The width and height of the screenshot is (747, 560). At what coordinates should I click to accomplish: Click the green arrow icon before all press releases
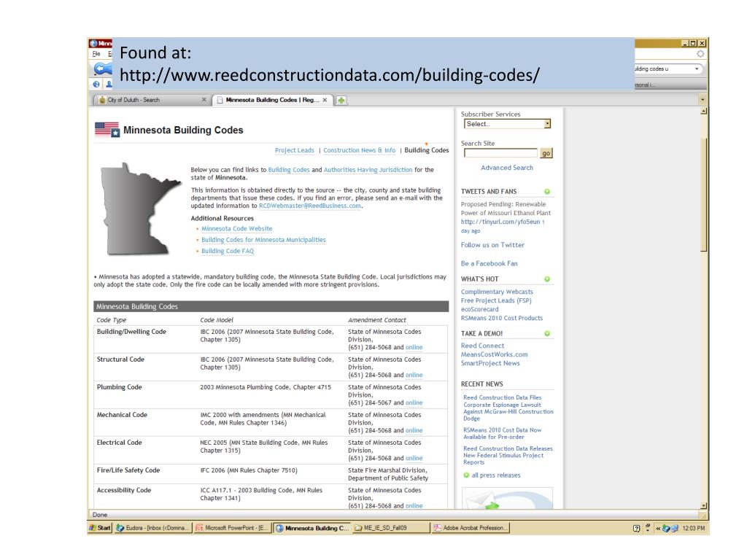coord(466,475)
